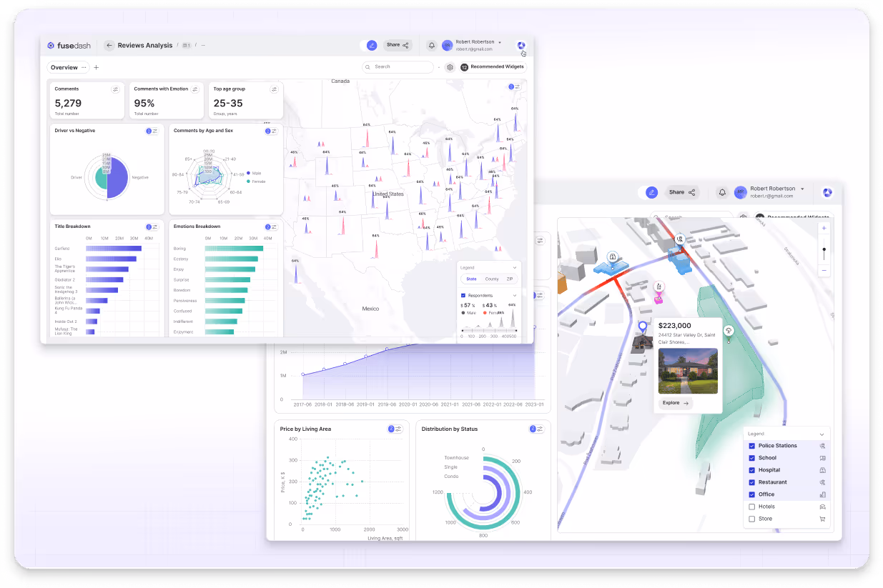Select ZIP tab in map legend

click(x=510, y=279)
